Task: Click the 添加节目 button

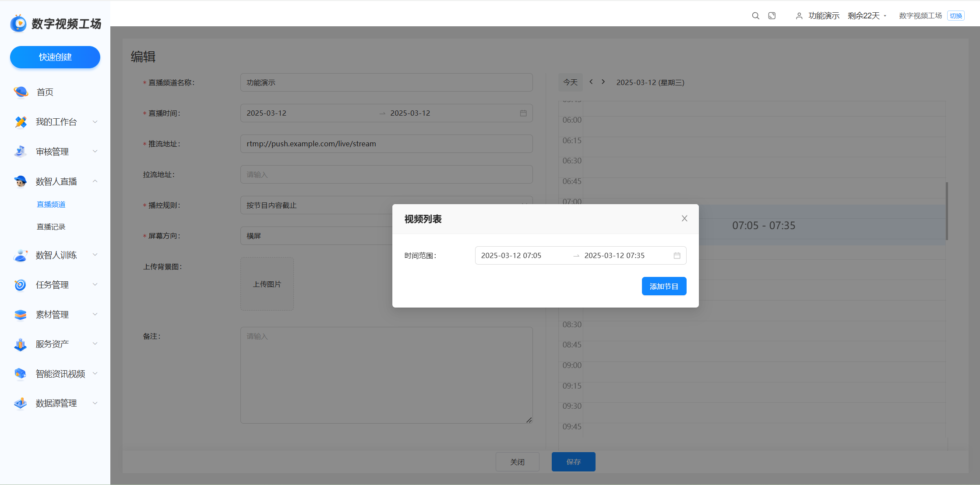Action: [x=664, y=286]
